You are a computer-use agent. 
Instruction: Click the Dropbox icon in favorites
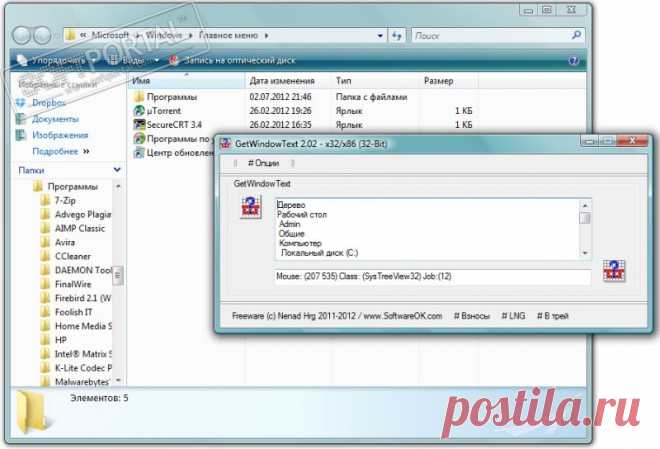(21, 102)
